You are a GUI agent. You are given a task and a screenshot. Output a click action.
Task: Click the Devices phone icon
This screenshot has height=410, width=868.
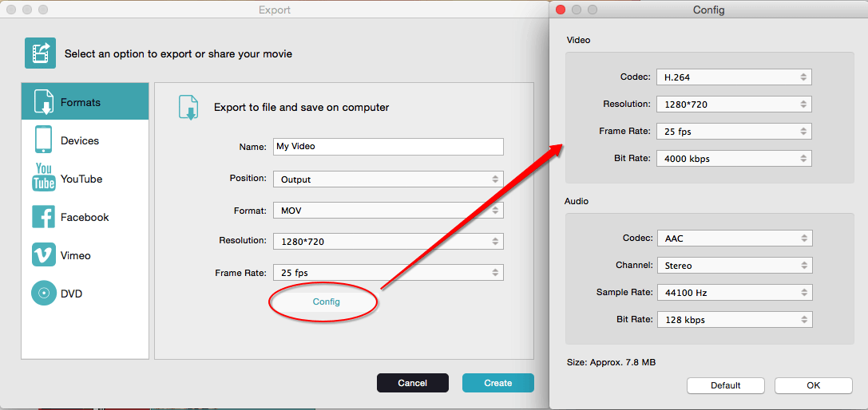[43, 140]
